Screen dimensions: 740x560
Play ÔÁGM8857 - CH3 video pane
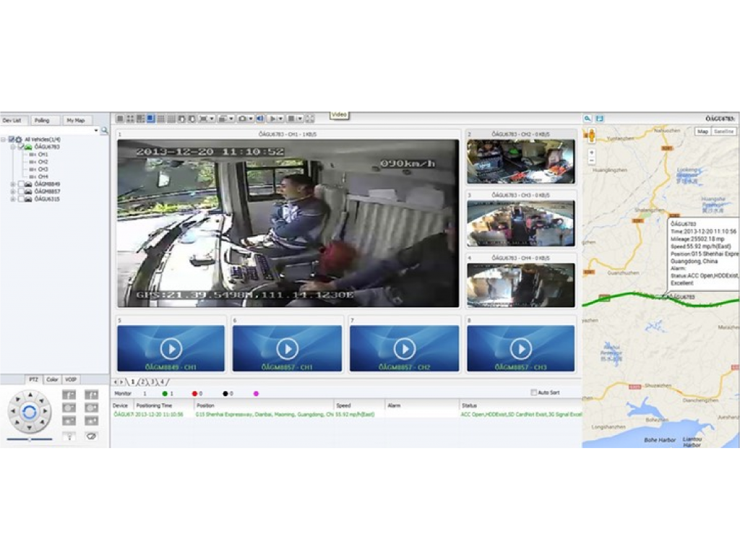[x=521, y=348]
